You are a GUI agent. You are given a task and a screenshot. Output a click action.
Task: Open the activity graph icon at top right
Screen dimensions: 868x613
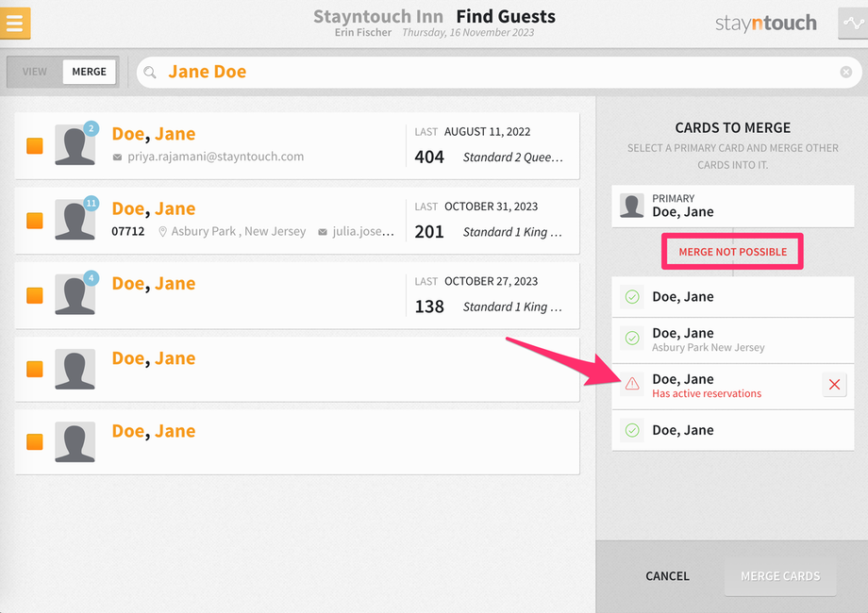pyautogui.click(x=853, y=24)
